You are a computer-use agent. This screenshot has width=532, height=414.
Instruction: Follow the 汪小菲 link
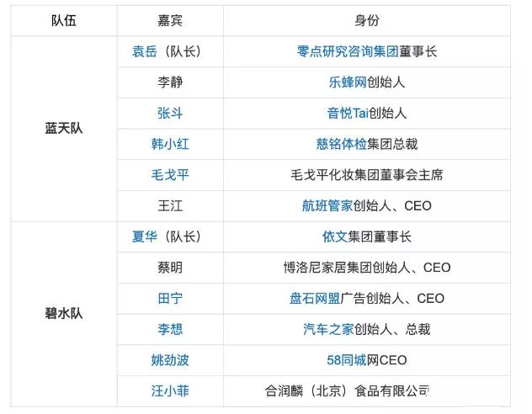169,390
